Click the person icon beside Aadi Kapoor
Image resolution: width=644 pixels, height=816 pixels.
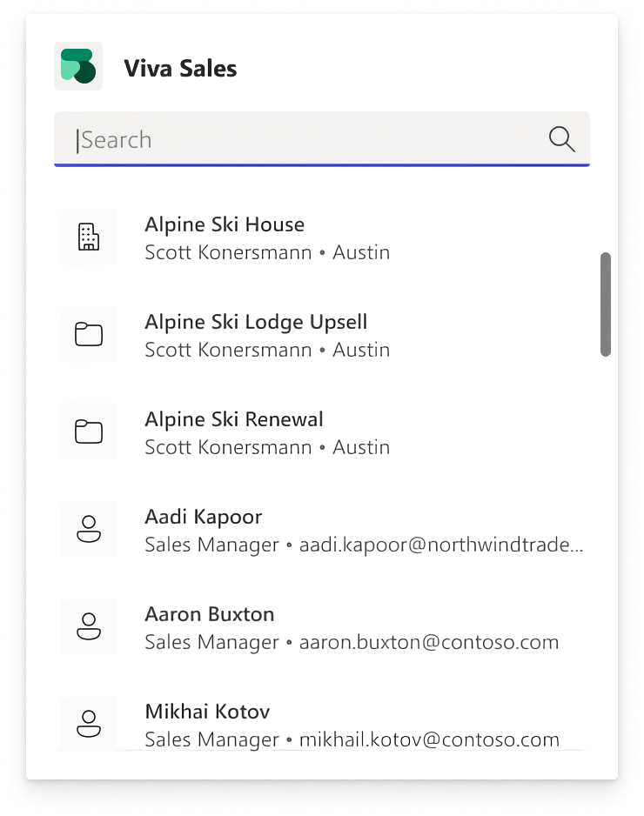click(89, 529)
